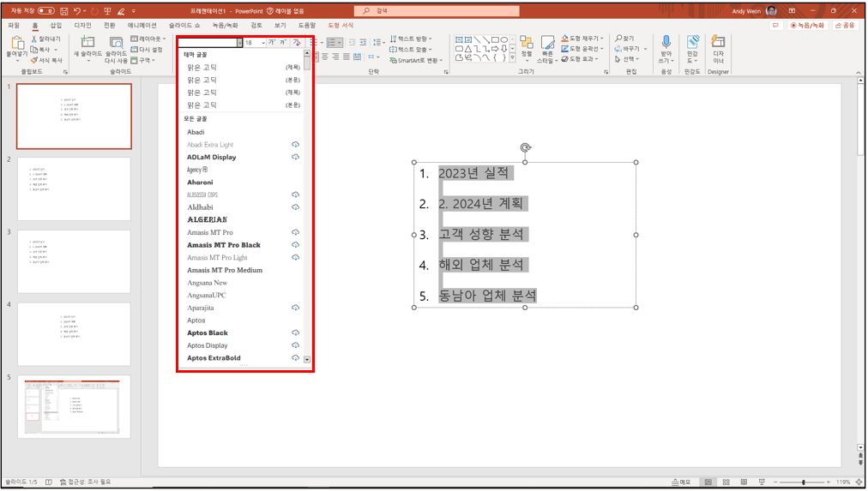Open the Shape Outline (도형 윤곽선) dropdown

tap(582, 49)
